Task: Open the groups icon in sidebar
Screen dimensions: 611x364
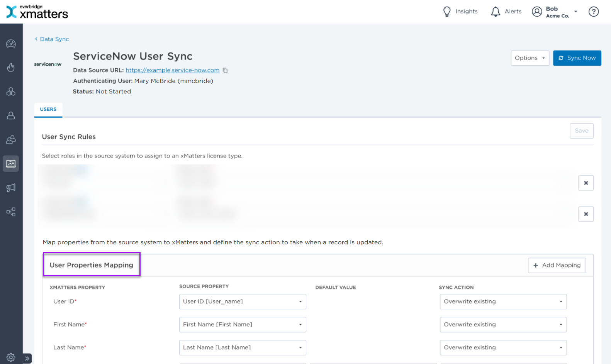Action: coord(11,140)
